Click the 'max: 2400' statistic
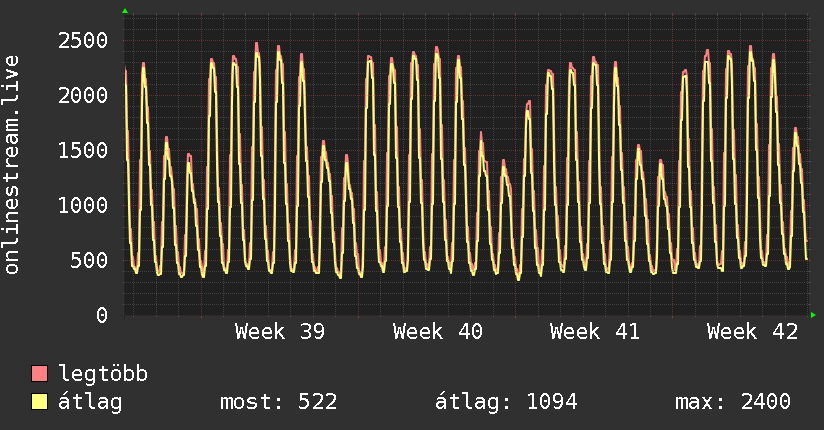 coord(733,402)
